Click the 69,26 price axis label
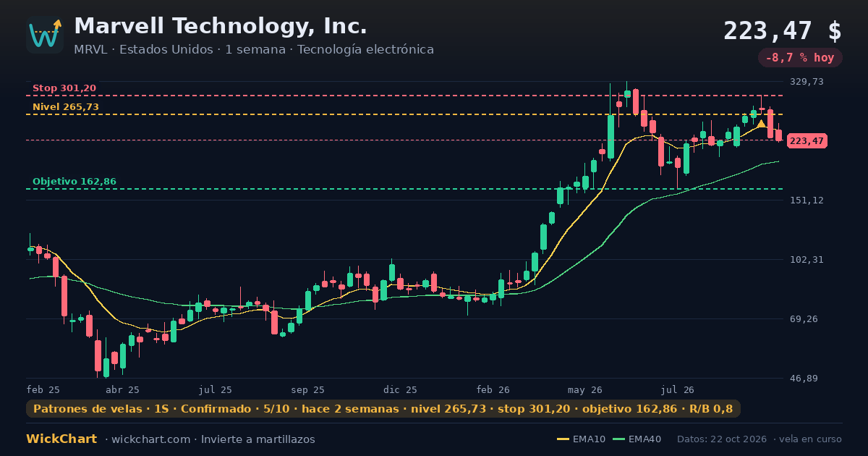Viewport: 868px width, 456px height. [x=804, y=319]
